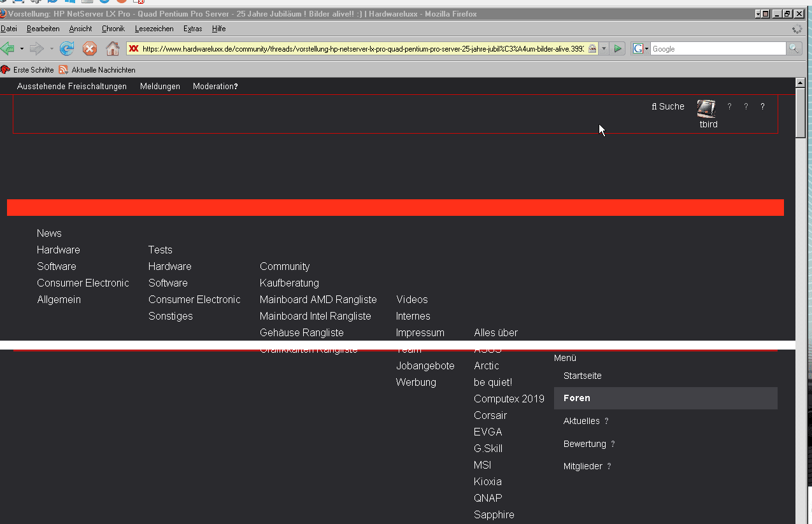Open the Datei menu
The width and height of the screenshot is (812, 524).
pyautogui.click(x=9, y=29)
